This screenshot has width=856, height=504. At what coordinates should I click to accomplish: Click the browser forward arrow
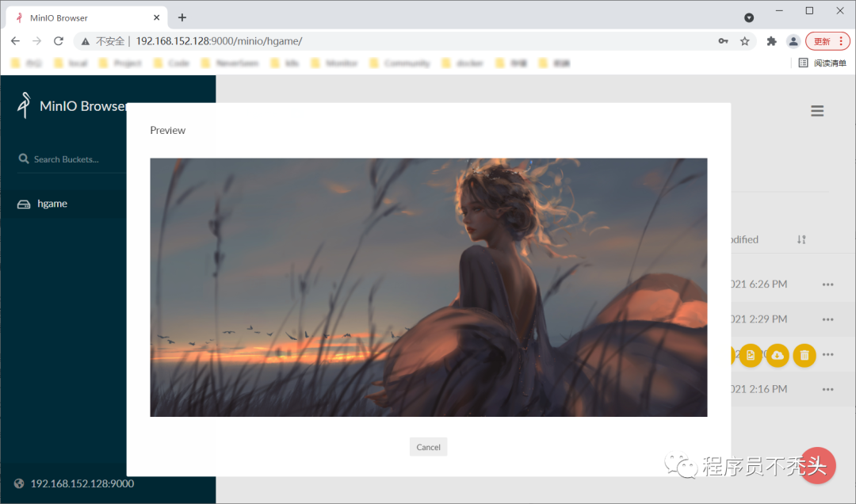coord(36,41)
